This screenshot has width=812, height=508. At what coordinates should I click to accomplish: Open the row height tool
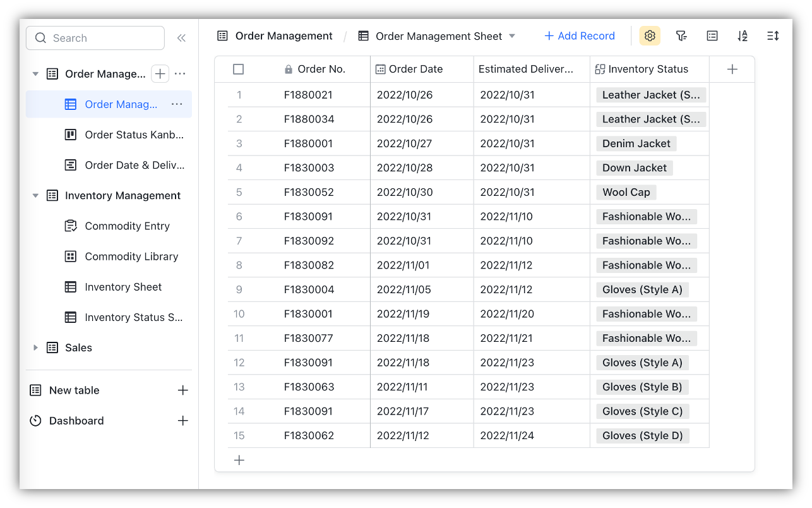[773, 36]
